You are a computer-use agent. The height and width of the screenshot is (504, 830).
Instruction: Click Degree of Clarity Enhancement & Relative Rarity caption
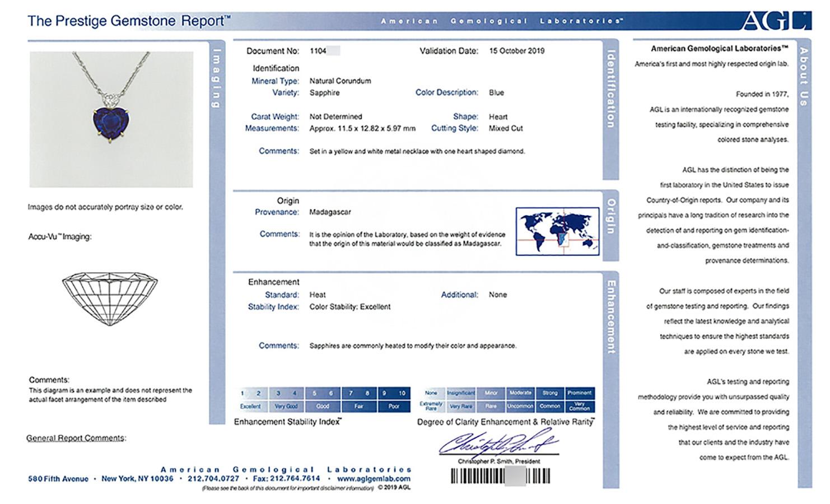click(x=506, y=422)
